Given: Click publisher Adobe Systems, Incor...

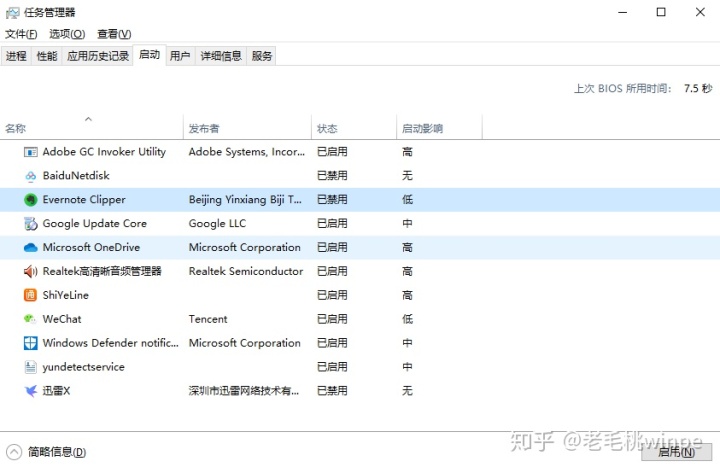Looking at the screenshot, I should pos(247,152).
